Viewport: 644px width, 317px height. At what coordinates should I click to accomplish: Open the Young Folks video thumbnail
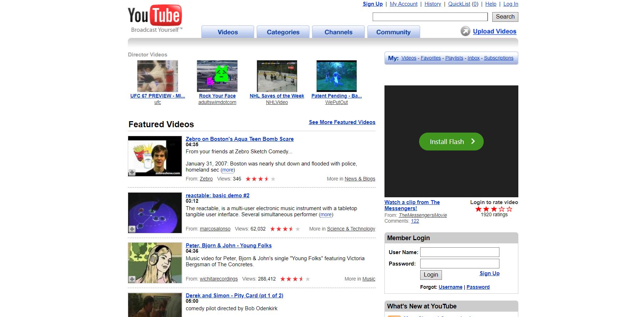click(155, 263)
